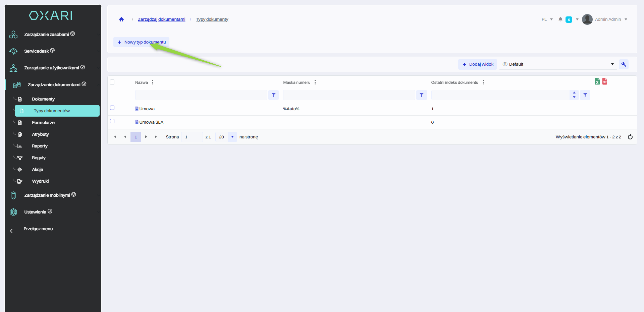
Task: Toggle the select-all header checkbox
Action: tap(112, 82)
